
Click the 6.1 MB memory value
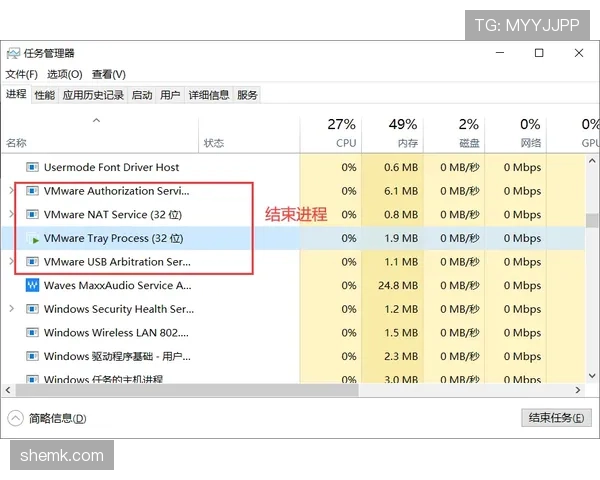click(401, 191)
